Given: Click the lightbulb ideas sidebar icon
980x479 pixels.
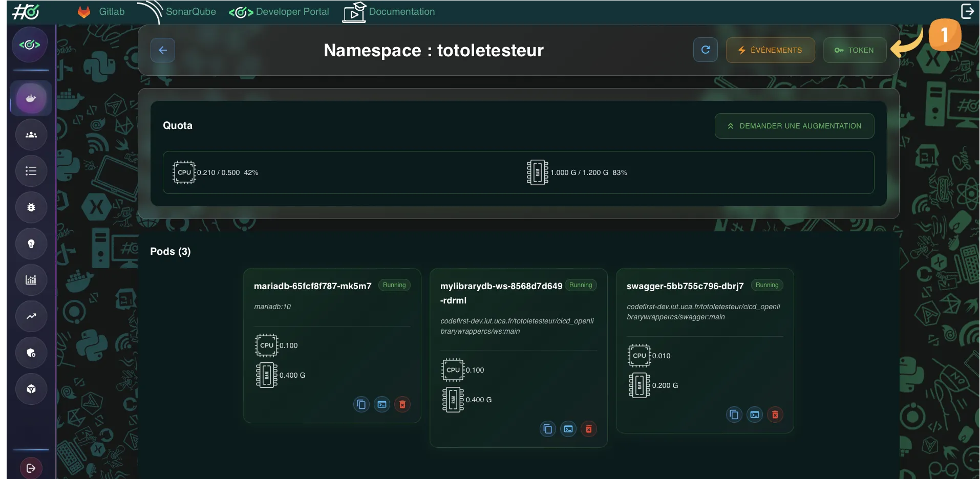Looking at the screenshot, I should pyautogui.click(x=30, y=244).
